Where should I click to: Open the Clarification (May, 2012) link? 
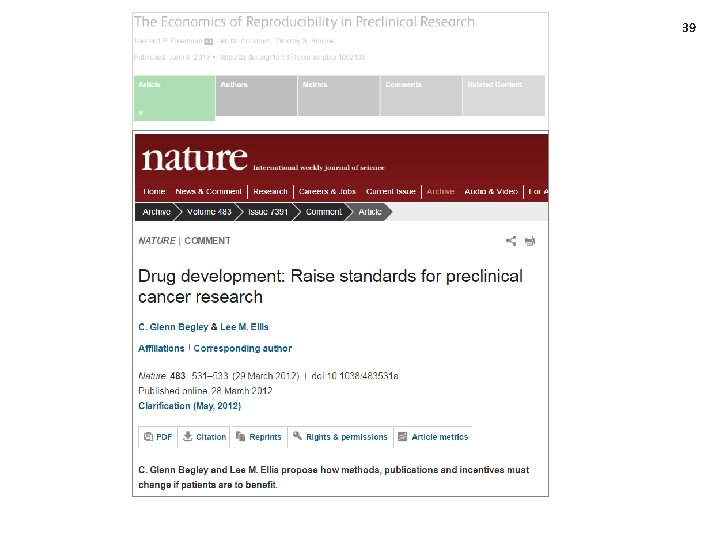[x=190, y=406]
